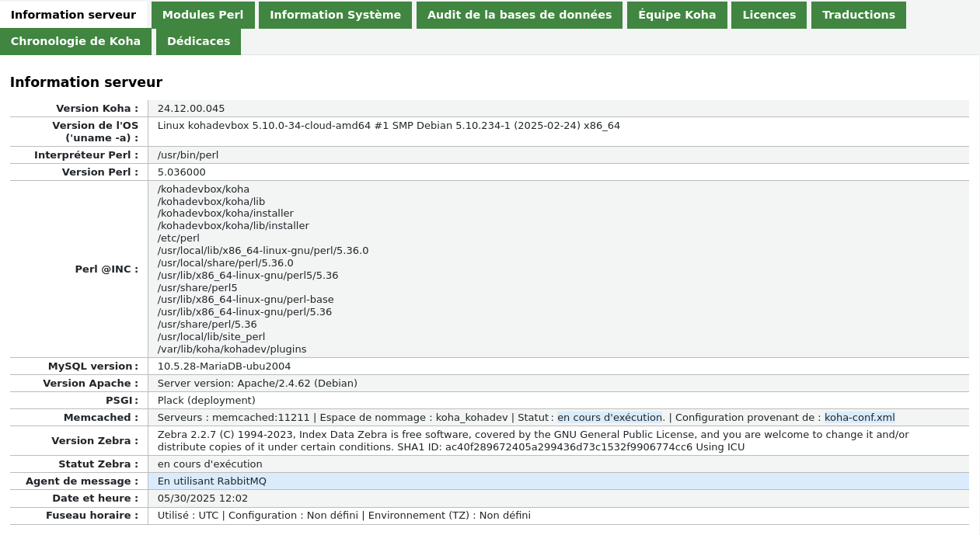Click the /kohadevbox/koha/lib path line
Screen dimensions: 980x535
(211, 202)
